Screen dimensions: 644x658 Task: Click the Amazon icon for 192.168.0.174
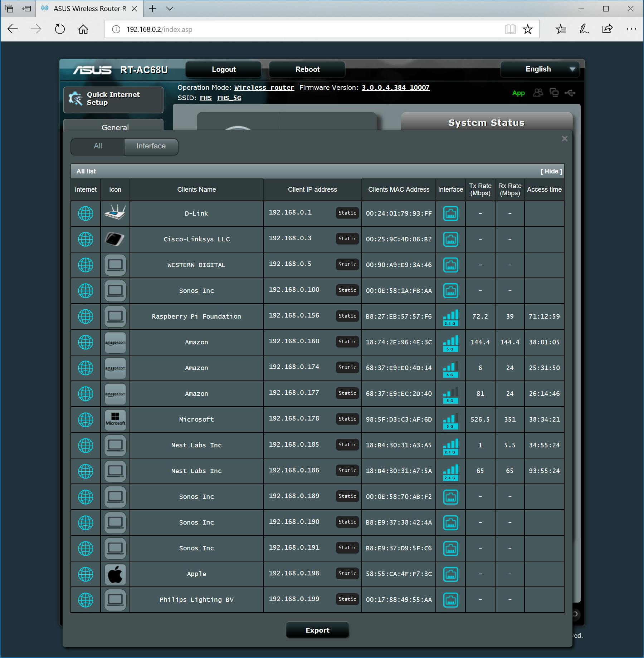pos(115,368)
